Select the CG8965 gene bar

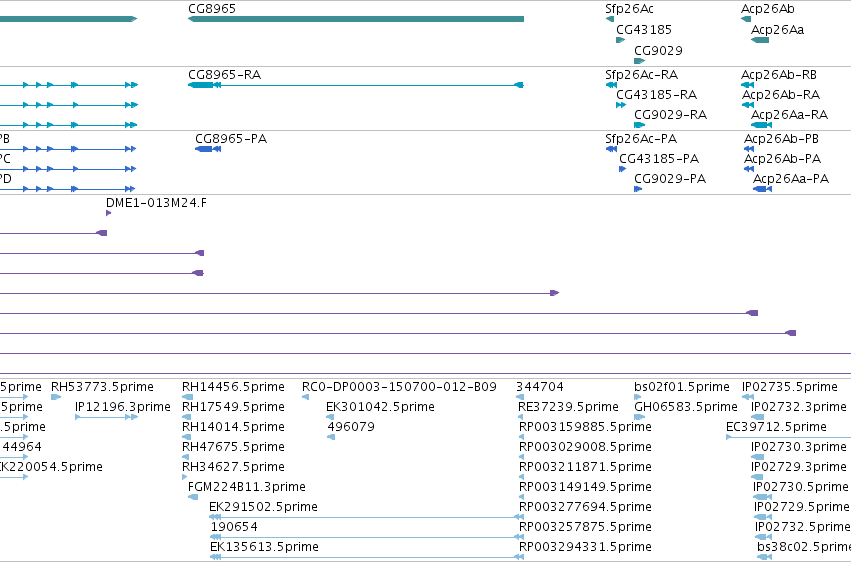click(355, 19)
